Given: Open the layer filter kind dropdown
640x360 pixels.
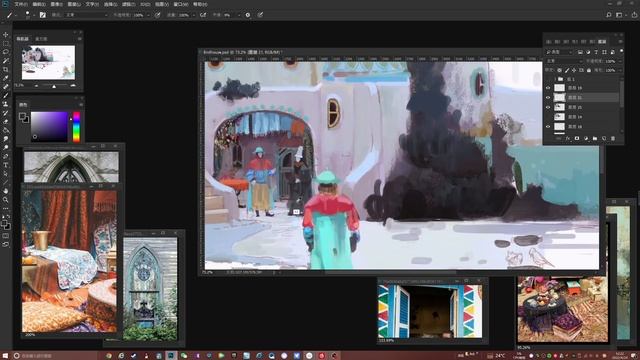Looking at the screenshot, I should click(x=560, y=52).
